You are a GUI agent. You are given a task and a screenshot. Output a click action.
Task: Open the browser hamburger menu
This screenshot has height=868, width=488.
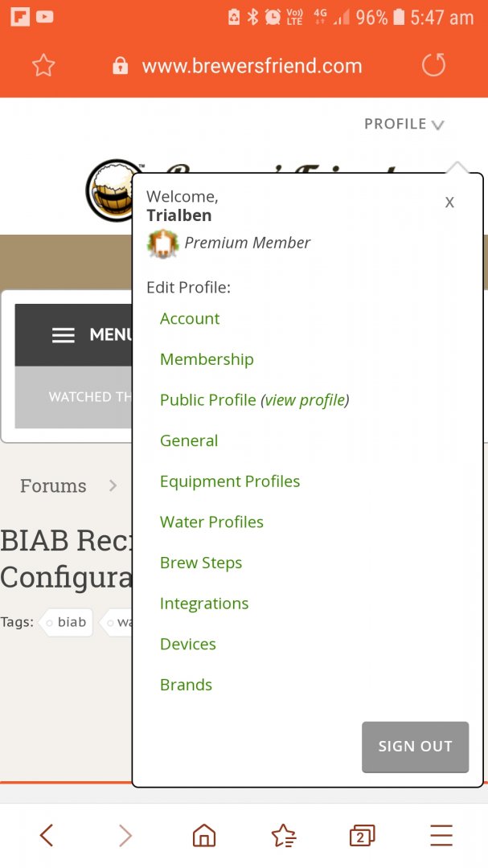(x=441, y=836)
